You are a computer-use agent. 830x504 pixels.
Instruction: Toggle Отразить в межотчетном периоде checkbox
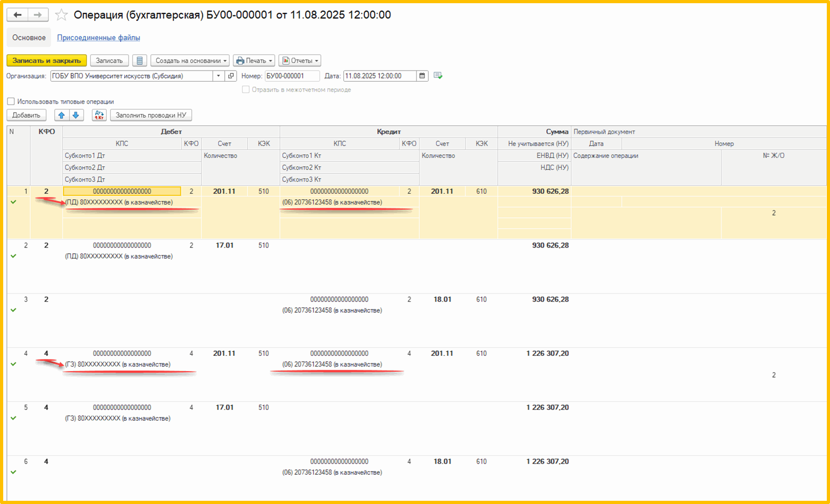[x=245, y=90]
